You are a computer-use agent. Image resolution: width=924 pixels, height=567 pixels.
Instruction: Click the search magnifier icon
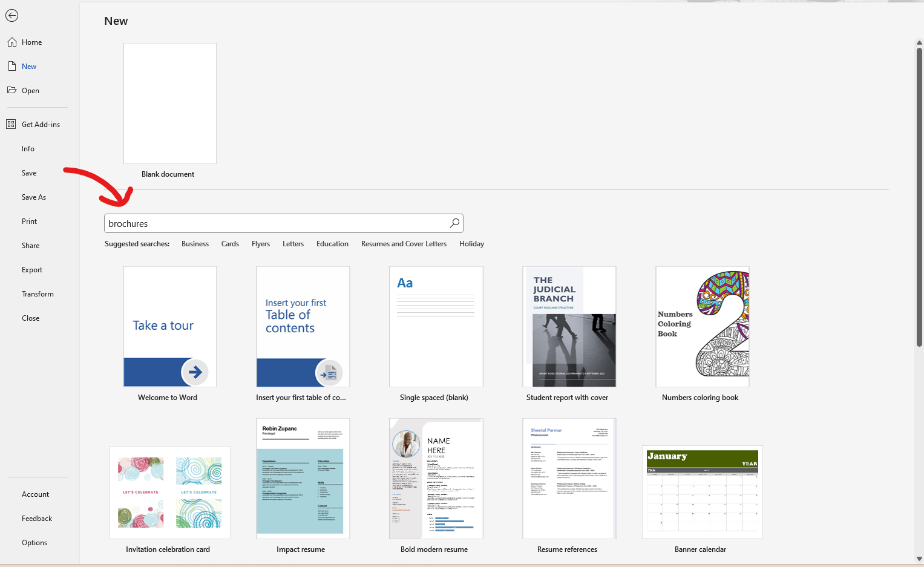(x=454, y=223)
